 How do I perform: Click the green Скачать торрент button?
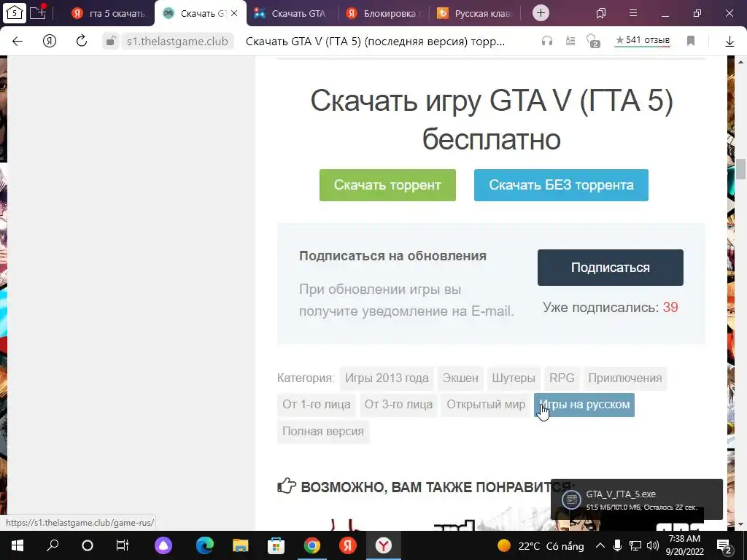point(387,184)
